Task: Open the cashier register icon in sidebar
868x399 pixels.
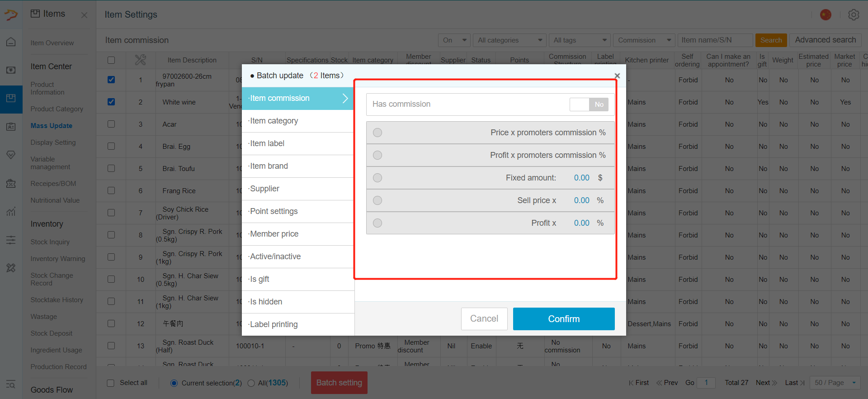Action: [x=11, y=70]
